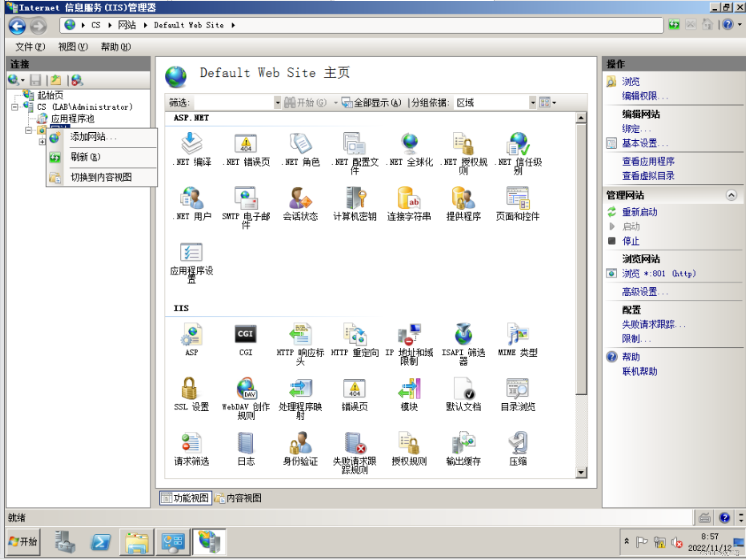The image size is (746, 560).
Task: Open the 分组依据 区域 dropdown
Action: point(532,103)
